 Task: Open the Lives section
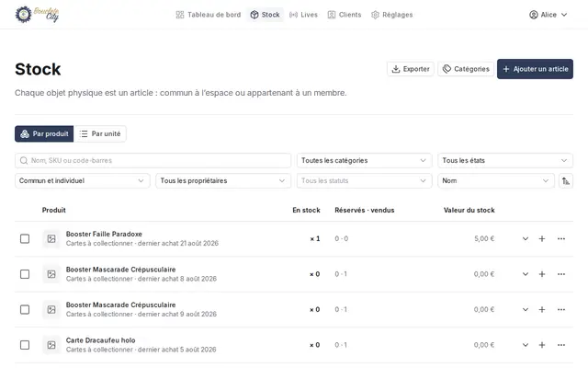(304, 15)
